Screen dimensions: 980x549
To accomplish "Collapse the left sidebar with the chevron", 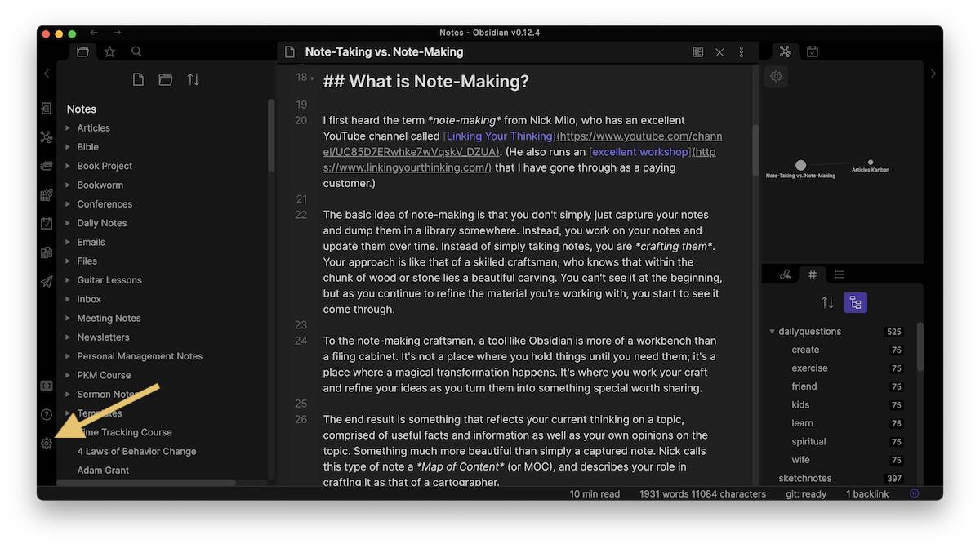I will (47, 74).
